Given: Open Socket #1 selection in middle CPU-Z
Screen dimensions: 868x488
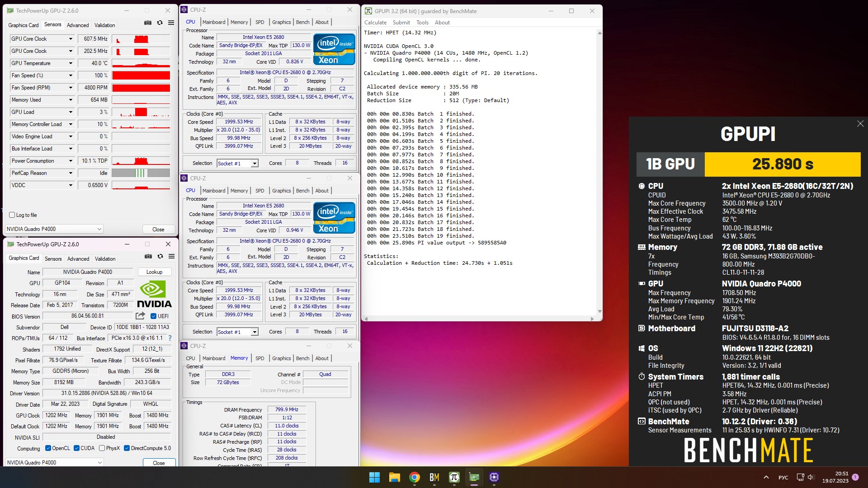Looking at the screenshot, I should click(x=237, y=332).
